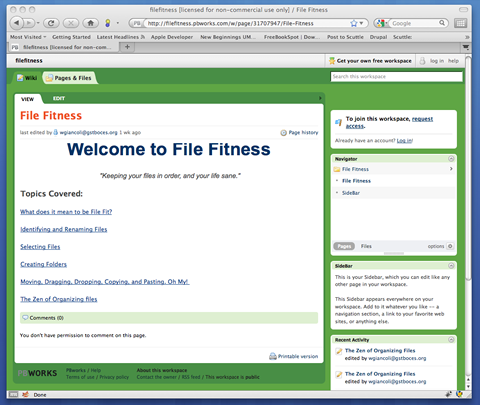
Task: Click the page vertical scrollbar
Action: pos(468,168)
